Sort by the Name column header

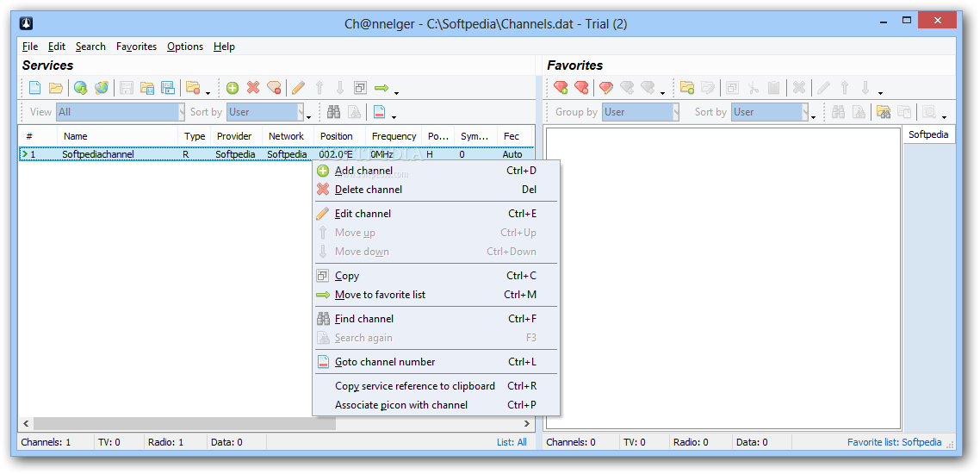coord(118,136)
